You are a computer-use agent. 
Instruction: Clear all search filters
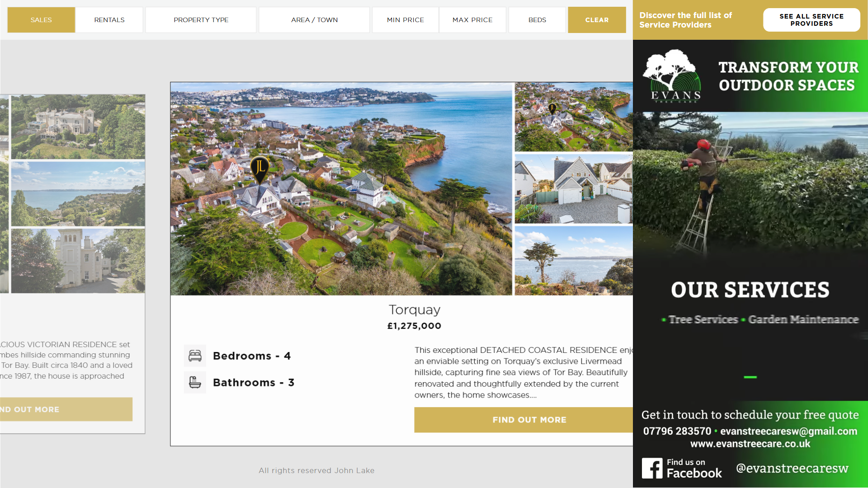point(597,20)
